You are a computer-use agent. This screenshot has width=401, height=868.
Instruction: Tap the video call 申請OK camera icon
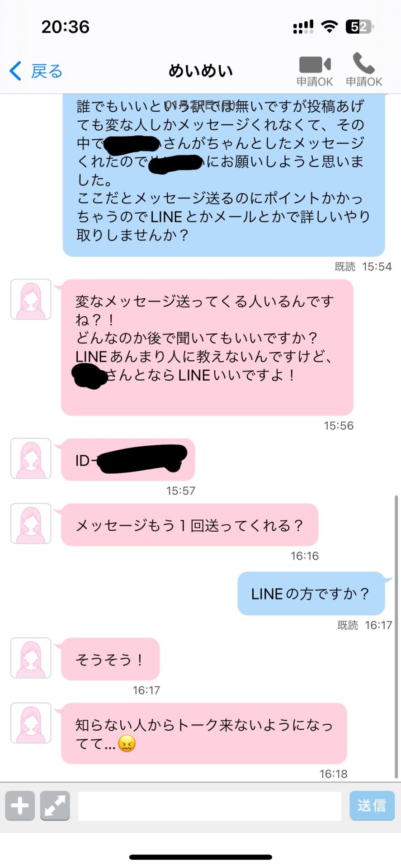pos(315,65)
